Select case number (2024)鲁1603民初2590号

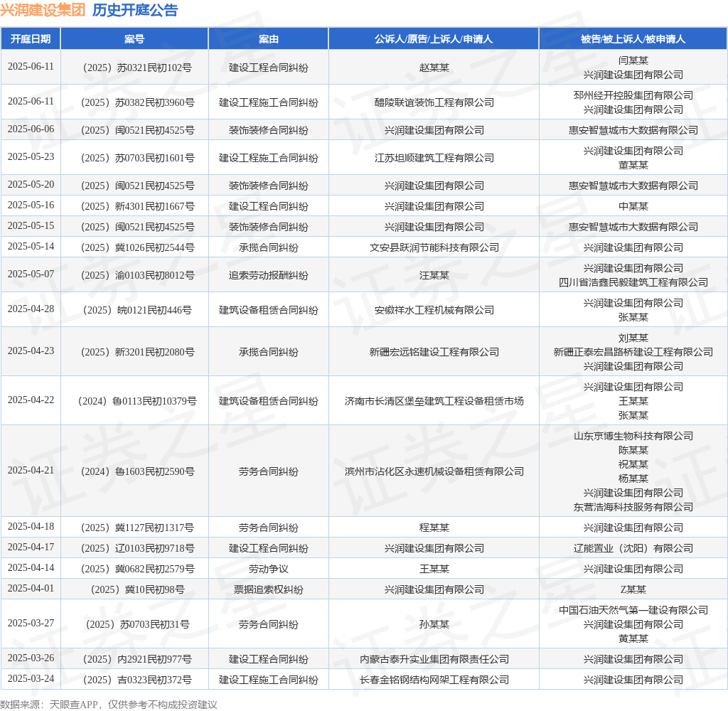(x=134, y=471)
